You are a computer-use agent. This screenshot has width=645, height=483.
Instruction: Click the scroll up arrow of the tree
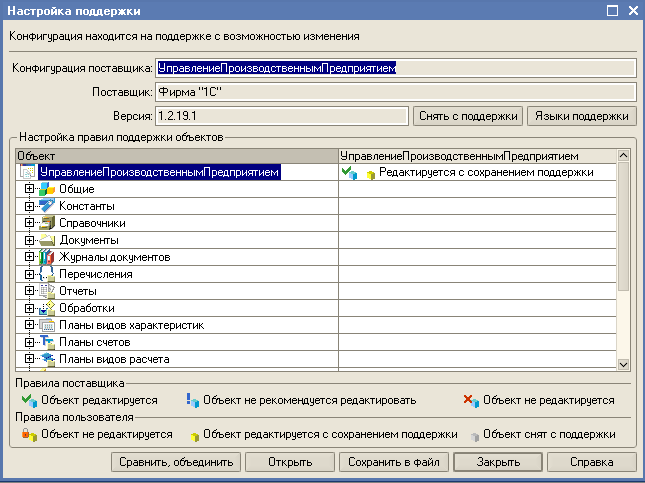[x=623, y=156]
